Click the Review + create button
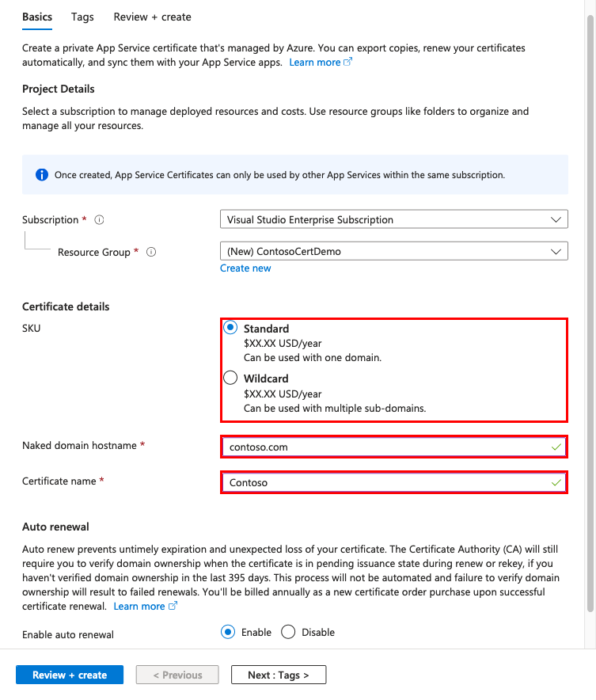Image resolution: width=596 pixels, height=700 pixels. pyautogui.click(x=69, y=675)
